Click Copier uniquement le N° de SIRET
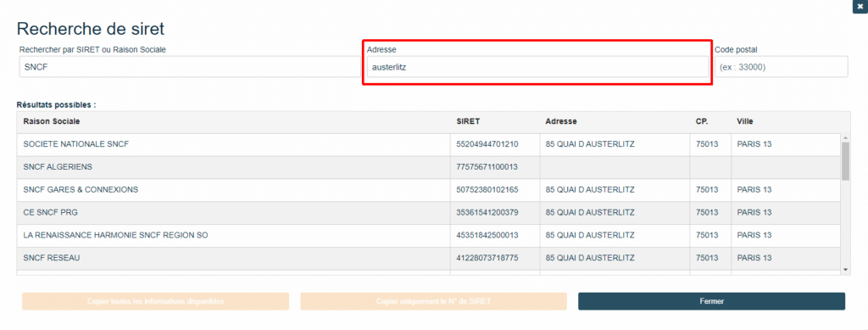 [x=433, y=301]
